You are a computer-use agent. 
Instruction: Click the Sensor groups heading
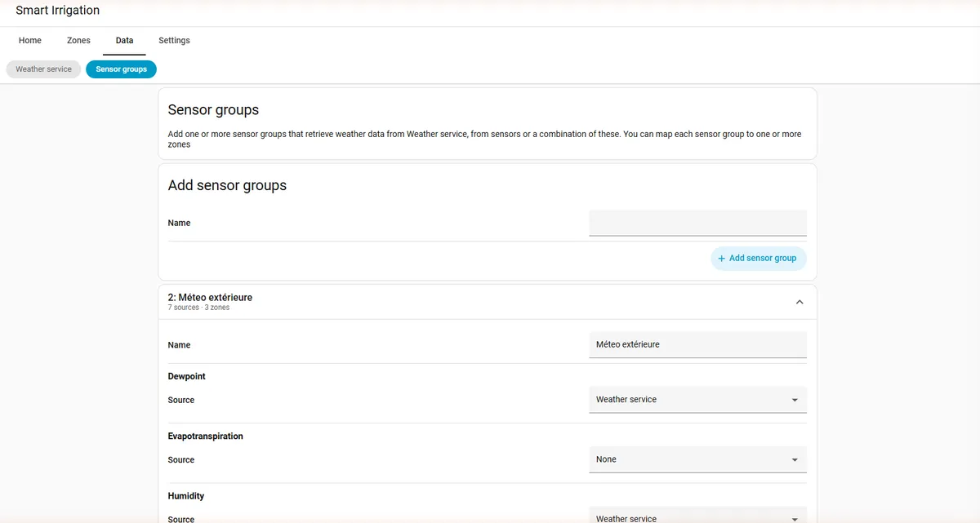coord(213,109)
